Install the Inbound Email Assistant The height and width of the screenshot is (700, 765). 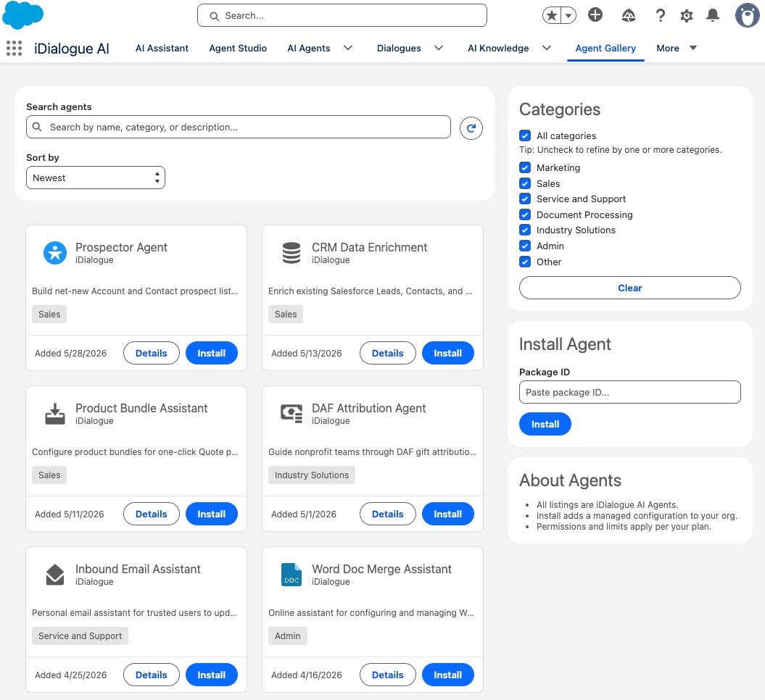211,675
